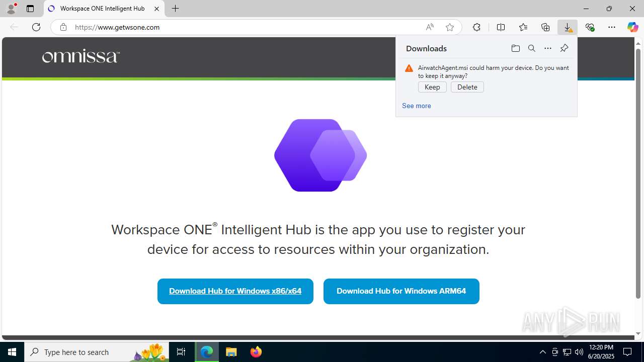Download Hub for Windows ARM64

(x=401, y=291)
